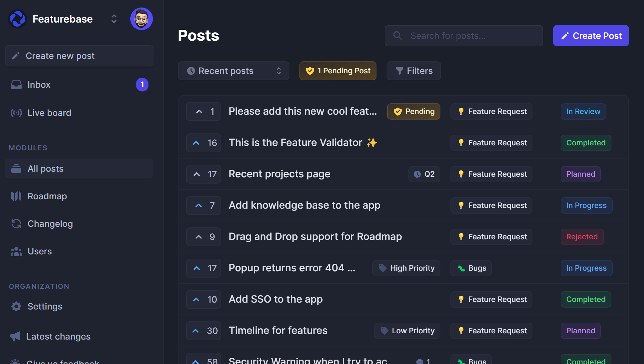The width and height of the screenshot is (644, 364).
Task: Open the Recent posts sort dropdown
Action: (233, 71)
